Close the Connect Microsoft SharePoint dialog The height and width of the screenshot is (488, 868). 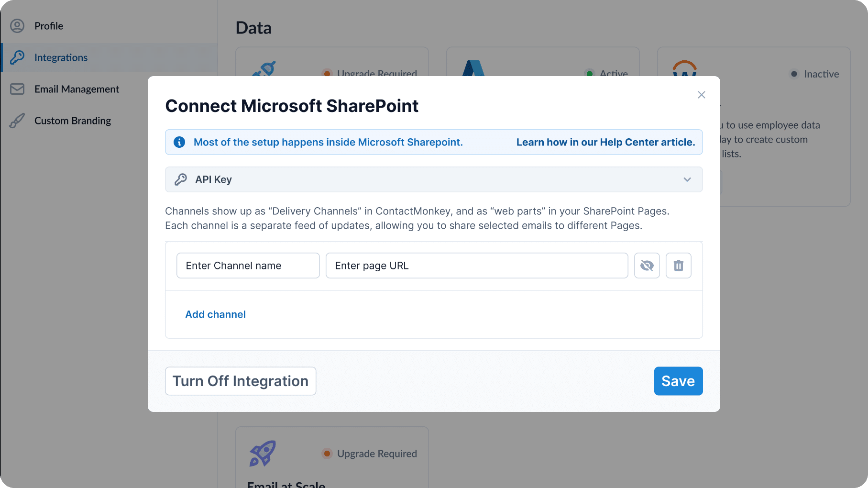click(x=702, y=95)
